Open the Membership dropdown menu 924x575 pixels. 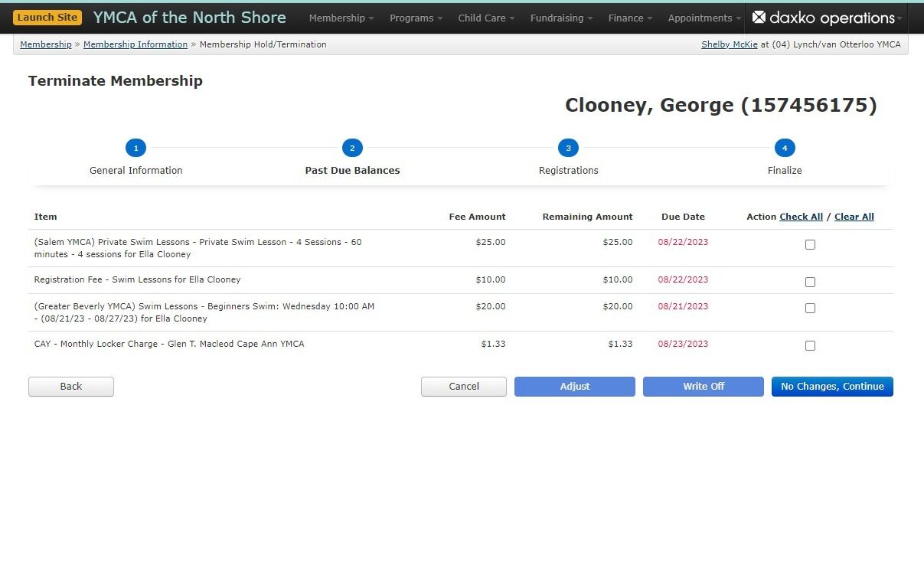tap(341, 18)
